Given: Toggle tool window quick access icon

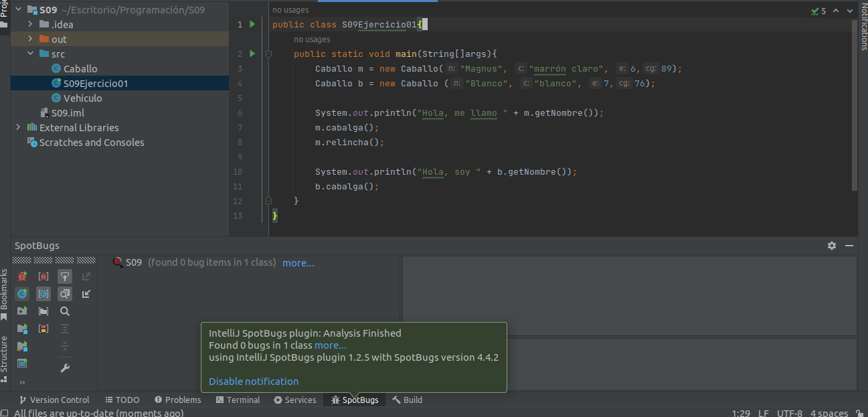Looking at the screenshot, I should [5, 413].
